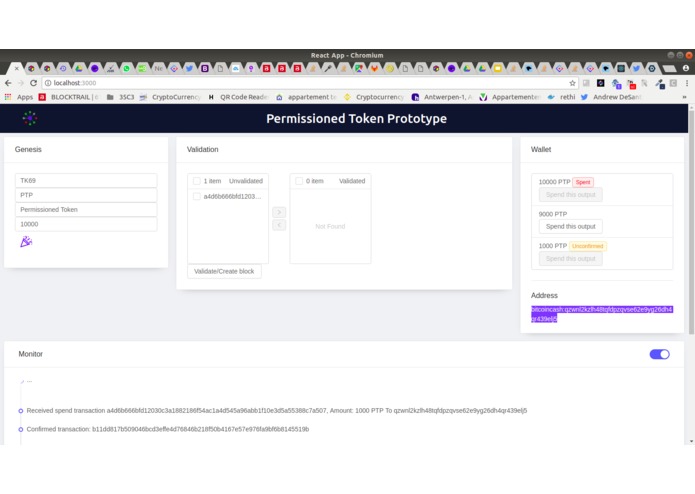This screenshot has height=494, width=695.
Task: Click the highlighted bitcoincash wallet address
Action: (x=602, y=314)
